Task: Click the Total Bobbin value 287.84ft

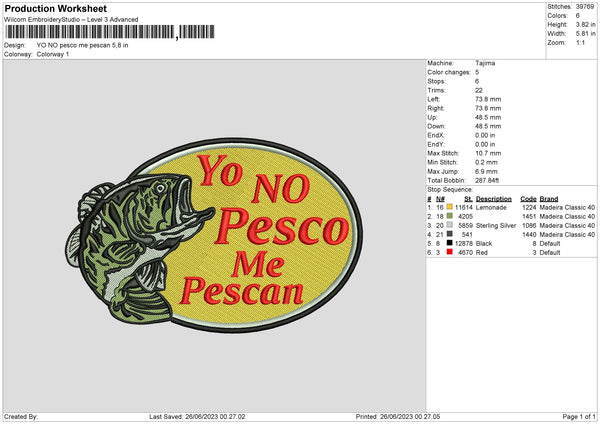Action: [x=487, y=180]
